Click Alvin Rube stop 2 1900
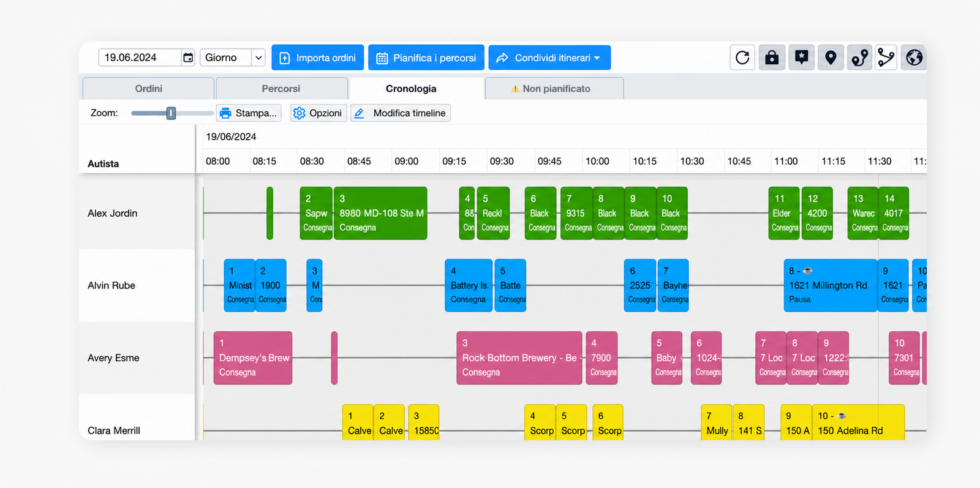The width and height of the screenshot is (980, 488). click(x=271, y=285)
